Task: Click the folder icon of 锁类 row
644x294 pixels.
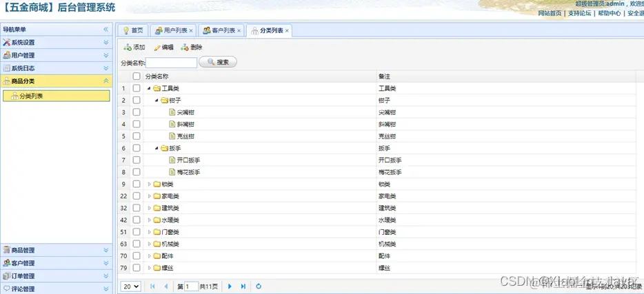Action: (157, 184)
